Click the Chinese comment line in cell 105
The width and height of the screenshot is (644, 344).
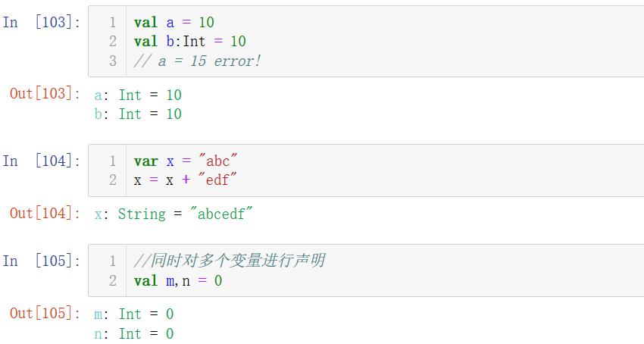(x=230, y=261)
